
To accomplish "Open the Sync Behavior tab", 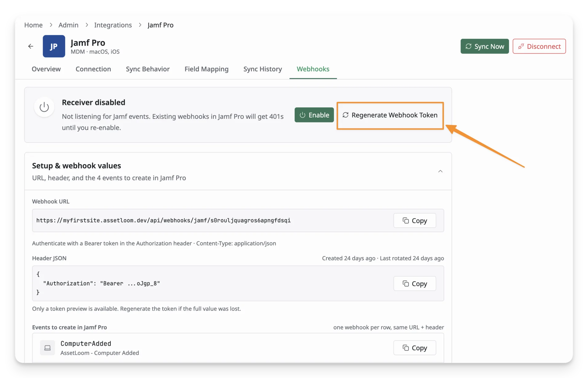I will [x=148, y=69].
